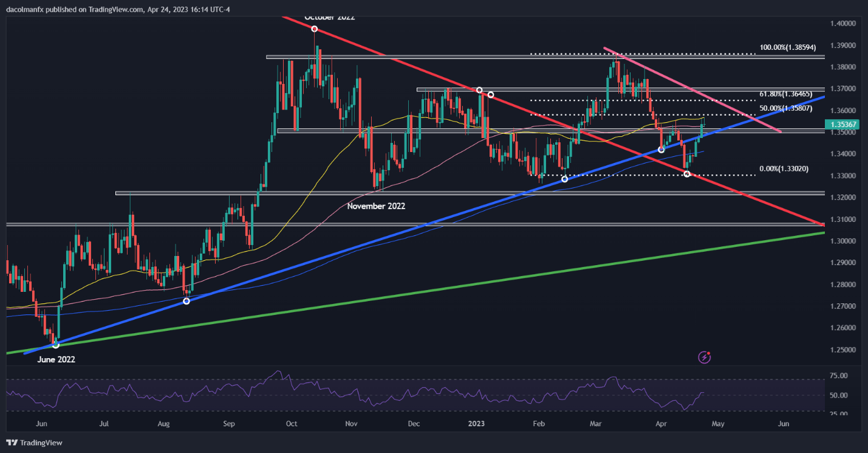
Task: Click the 1.30000 price axis label
Action: (843, 241)
